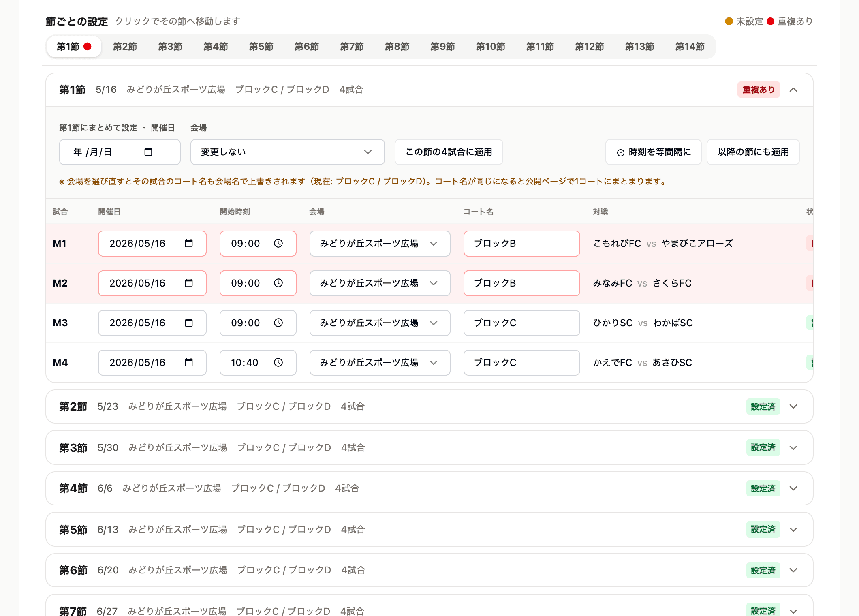
Task: Click the M1 date field 2026/05/16
Action: (152, 244)
